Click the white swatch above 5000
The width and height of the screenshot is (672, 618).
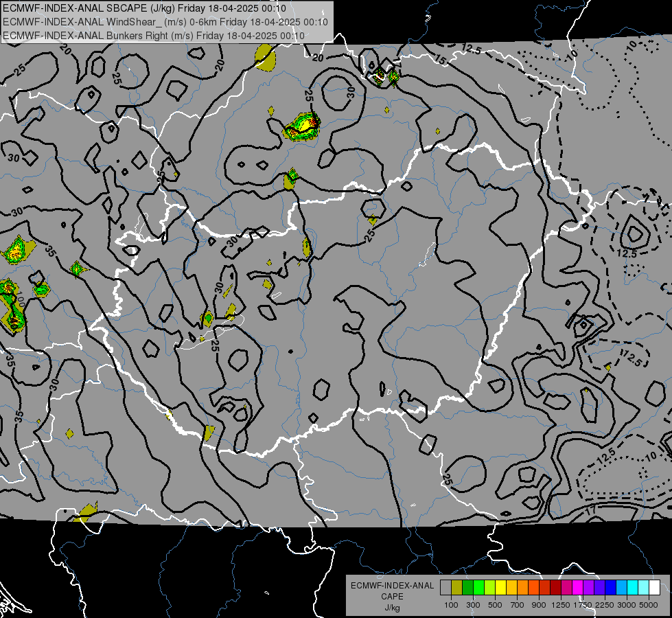click(654, 588)
